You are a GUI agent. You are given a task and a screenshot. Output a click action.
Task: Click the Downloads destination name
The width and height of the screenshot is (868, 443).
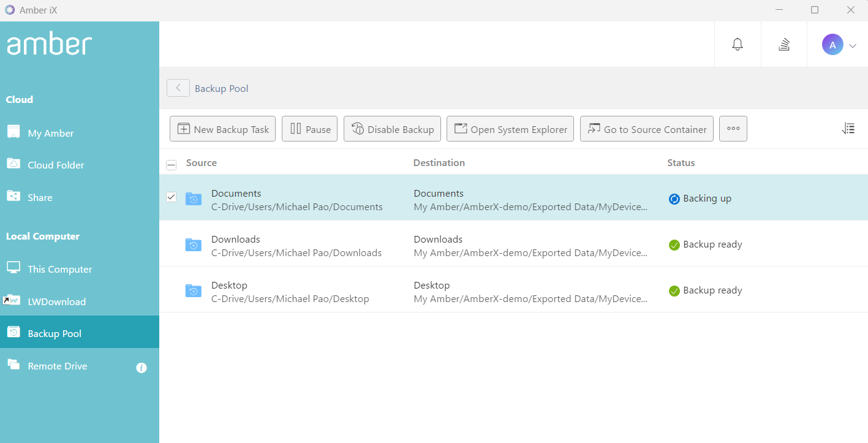point(438,239)
